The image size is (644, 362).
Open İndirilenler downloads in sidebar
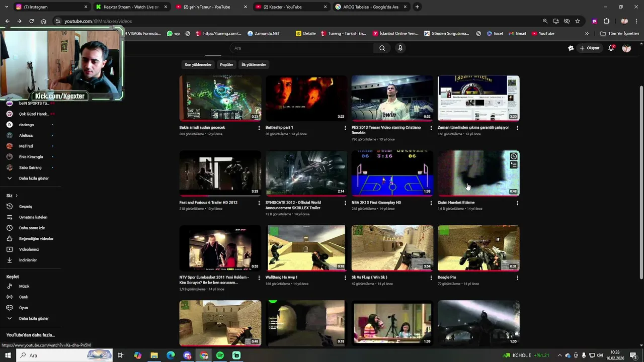(x=28, y=260)
